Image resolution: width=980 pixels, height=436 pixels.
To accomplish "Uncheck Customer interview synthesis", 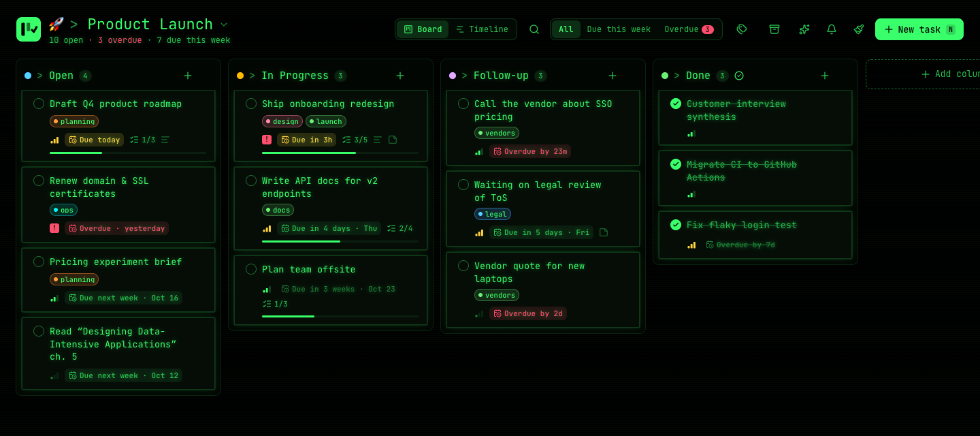I will click(x=676, y=104).
